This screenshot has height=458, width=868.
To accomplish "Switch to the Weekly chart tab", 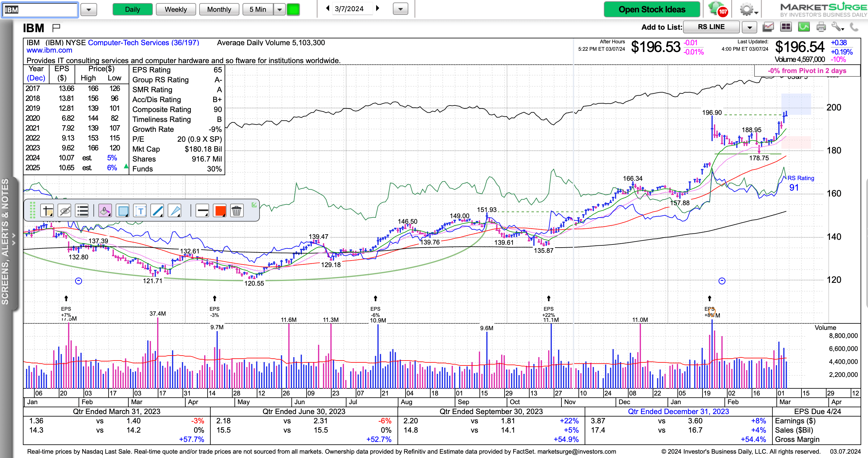I will click(176, 9).
